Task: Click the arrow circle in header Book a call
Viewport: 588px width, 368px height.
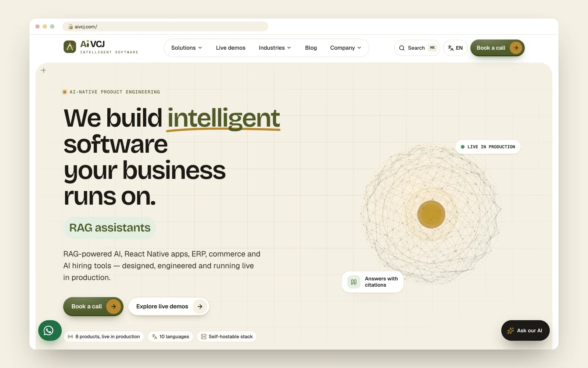Action: tap(516, 48)
